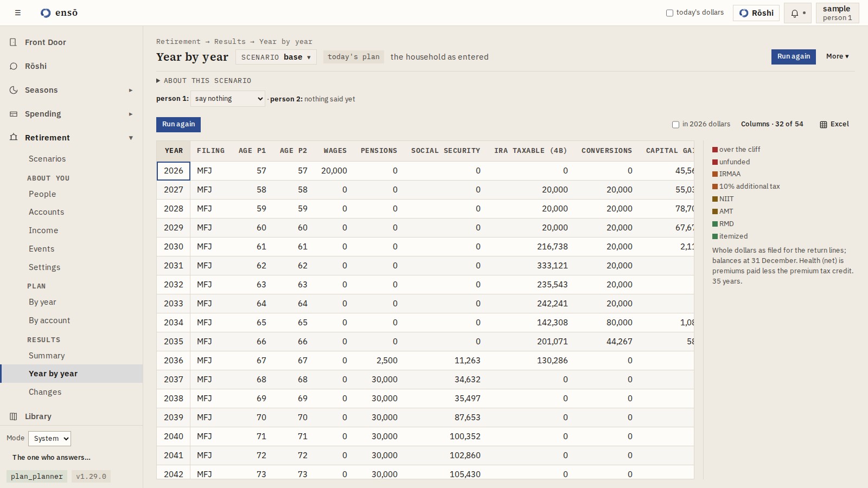
Task: Select the 2026 year cell
Action: coord(174,171)
